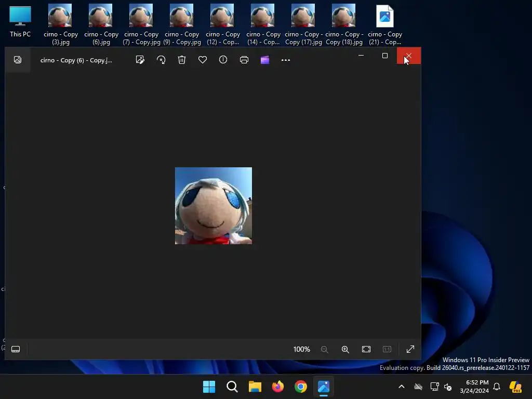Launch Firefox from the taskbar
This screenshot has height=399, width=532.
tap(278, 387)
